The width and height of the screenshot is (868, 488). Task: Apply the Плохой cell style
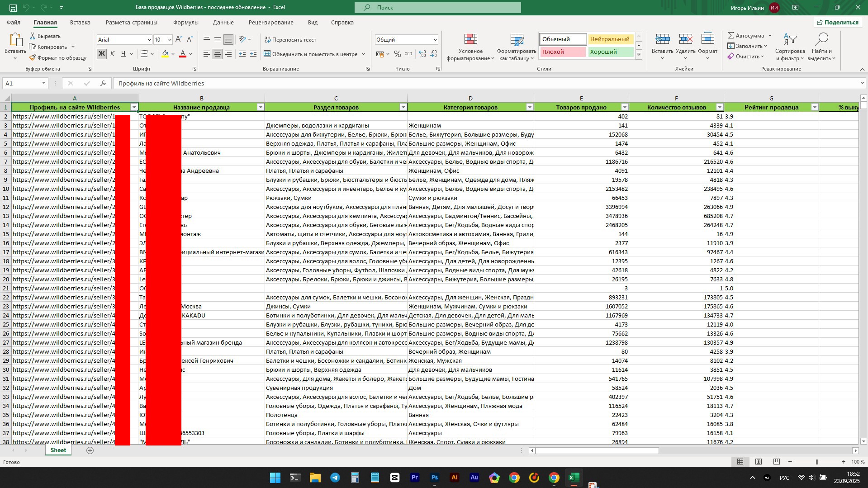562,52
